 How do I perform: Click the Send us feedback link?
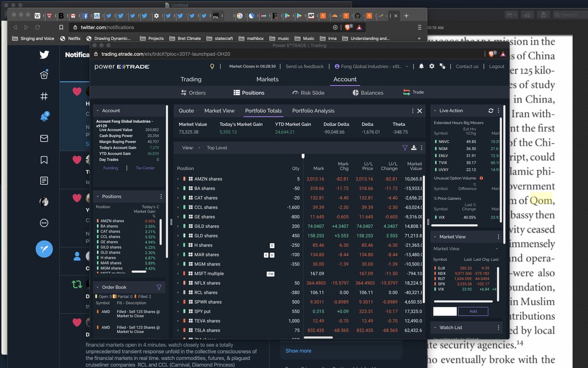coord(304,66)
